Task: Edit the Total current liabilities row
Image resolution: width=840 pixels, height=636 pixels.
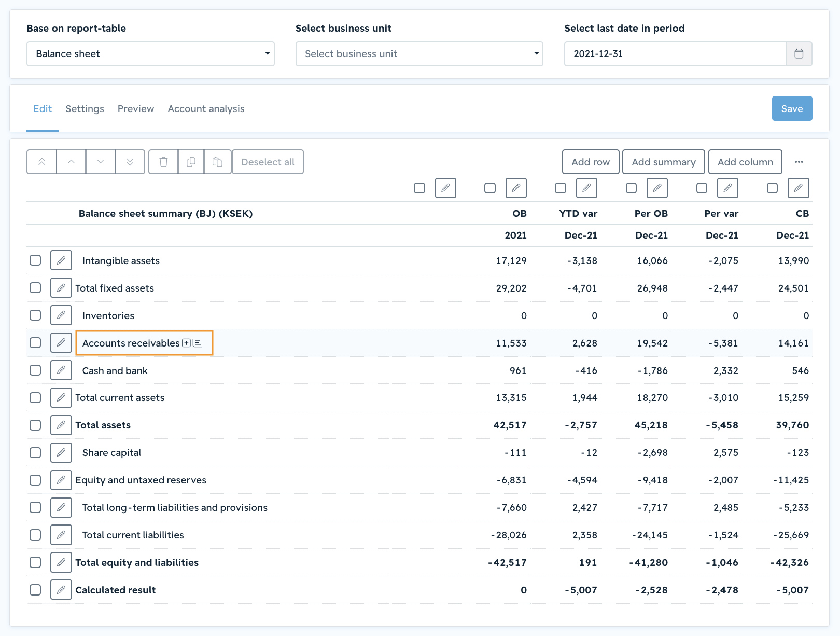Action: coord(61,535)
